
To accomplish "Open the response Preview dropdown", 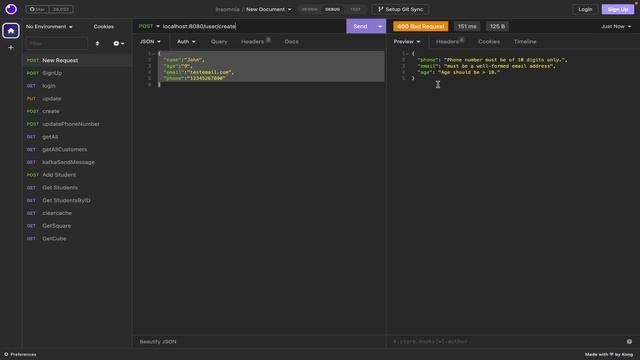I will tap(407, 42).
